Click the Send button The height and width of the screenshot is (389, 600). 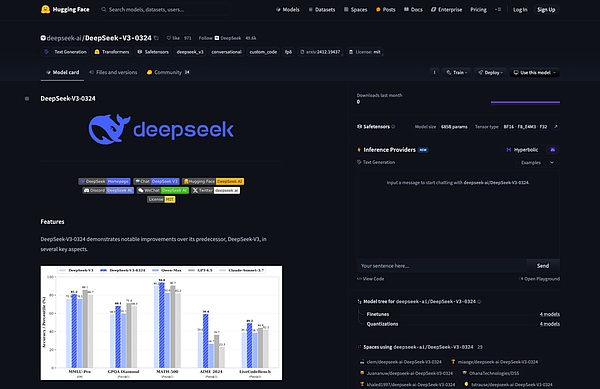543,266
